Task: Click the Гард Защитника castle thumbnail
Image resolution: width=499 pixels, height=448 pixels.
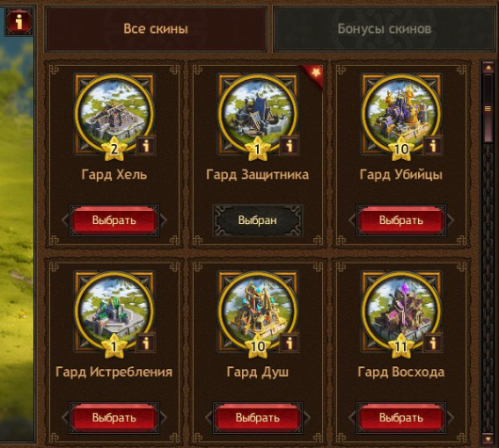Action: pos(257,113)
